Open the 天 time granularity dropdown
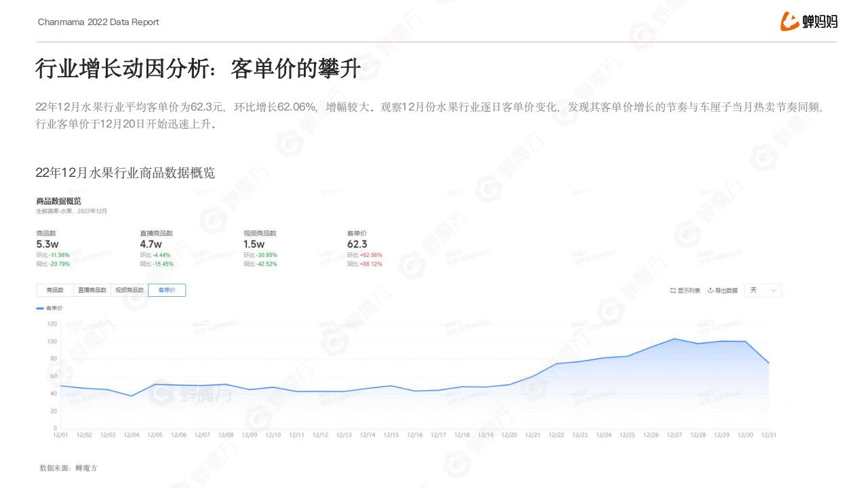 [x=762, y=290]
